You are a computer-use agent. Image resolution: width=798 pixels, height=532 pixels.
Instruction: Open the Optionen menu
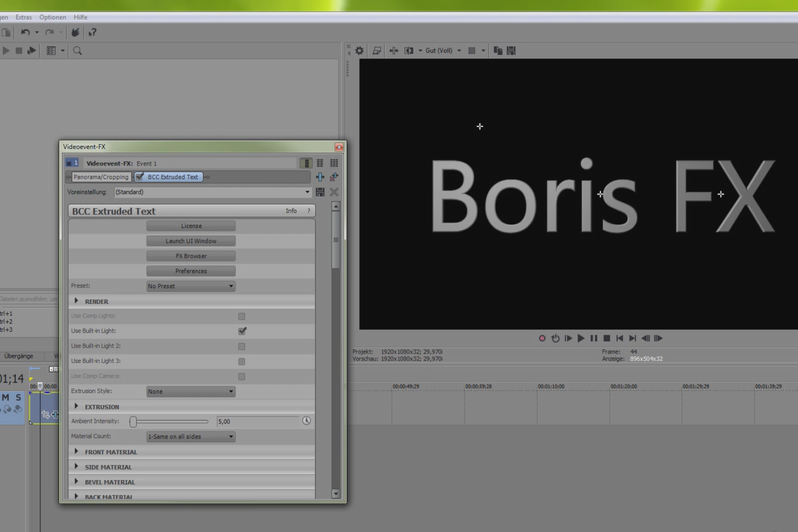[53, 17]
